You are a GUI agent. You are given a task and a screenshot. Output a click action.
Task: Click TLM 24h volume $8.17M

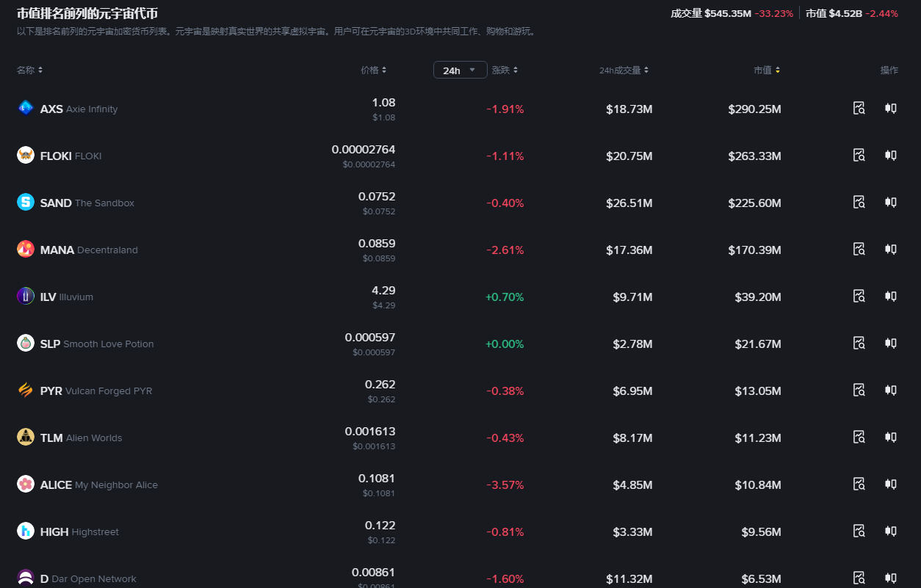point(633,438)
